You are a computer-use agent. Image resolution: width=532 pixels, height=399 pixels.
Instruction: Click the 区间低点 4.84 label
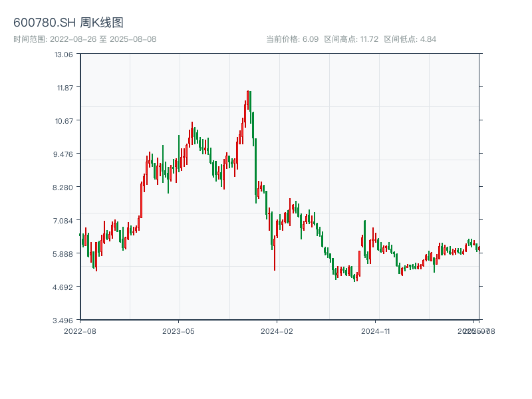pos(410,39)
